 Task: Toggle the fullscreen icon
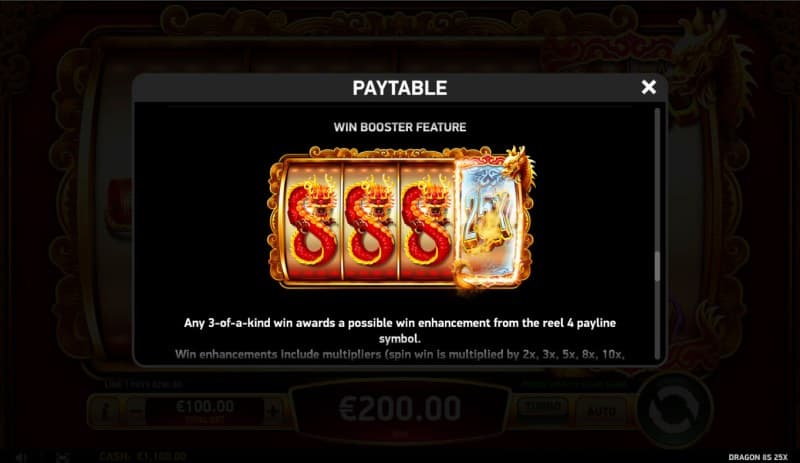click(x=63, y=457)
